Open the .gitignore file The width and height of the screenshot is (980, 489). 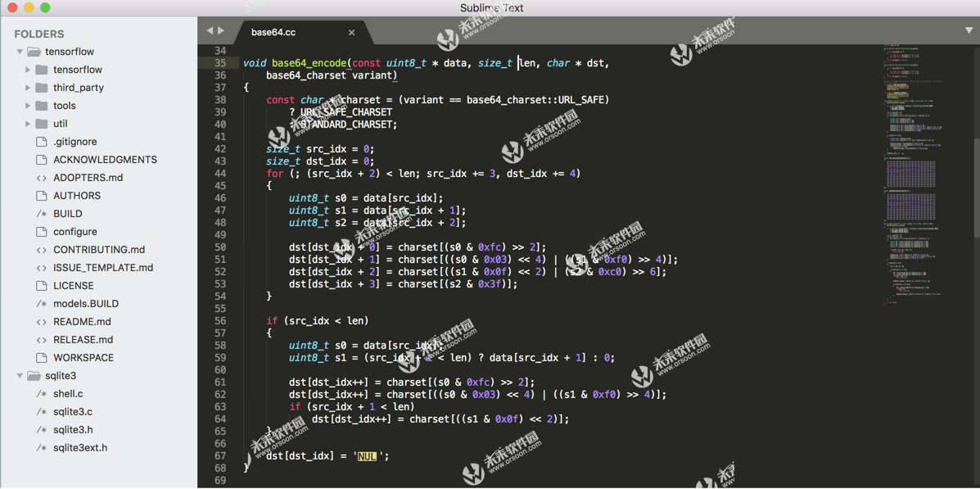(x=75, y=142)
